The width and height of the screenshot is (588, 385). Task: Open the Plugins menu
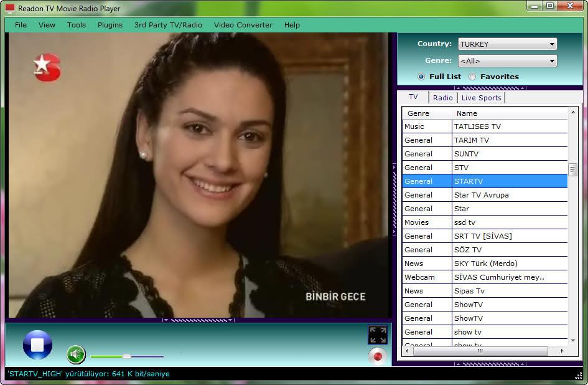110,25
